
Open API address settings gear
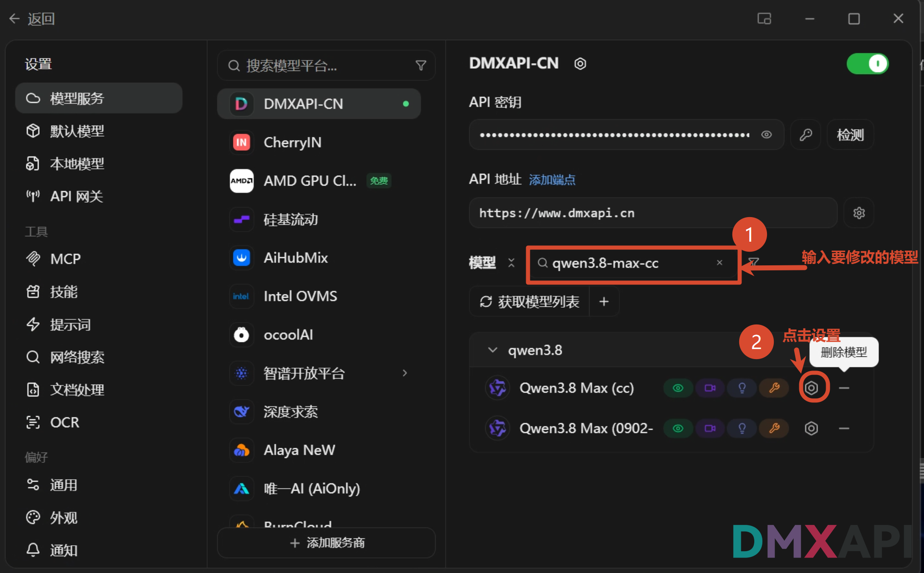coord(859,213)
